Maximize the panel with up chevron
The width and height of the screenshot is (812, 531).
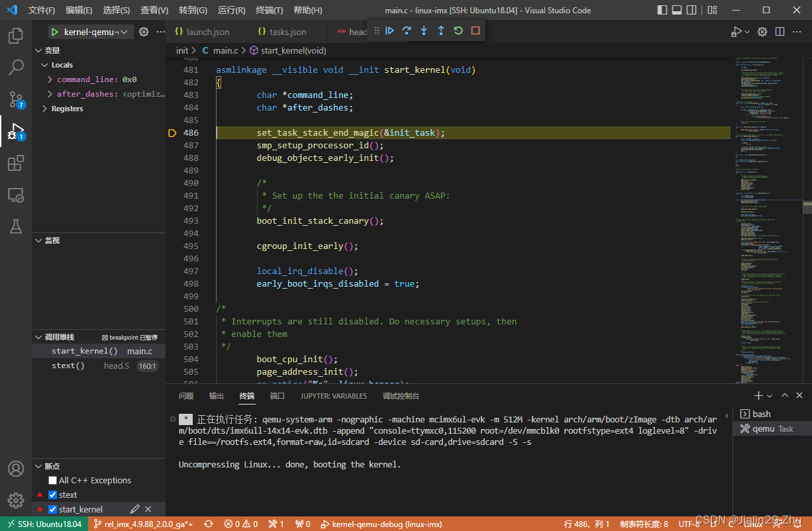pos(785,396)
